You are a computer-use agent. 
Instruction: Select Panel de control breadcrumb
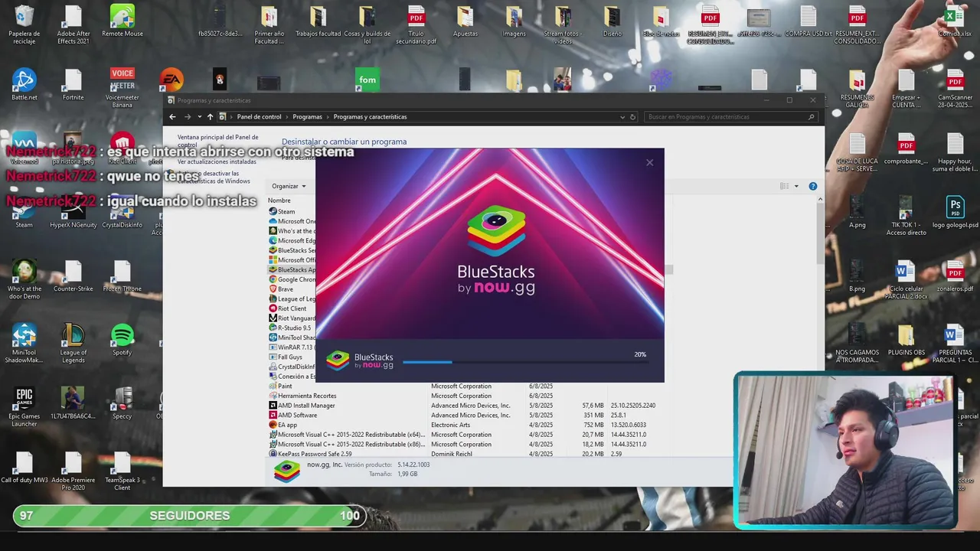[x=259, y=117]
